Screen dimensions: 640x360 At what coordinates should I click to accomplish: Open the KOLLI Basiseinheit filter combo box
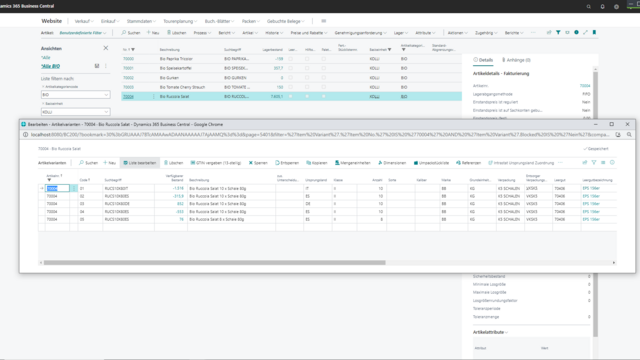[76, 112]
